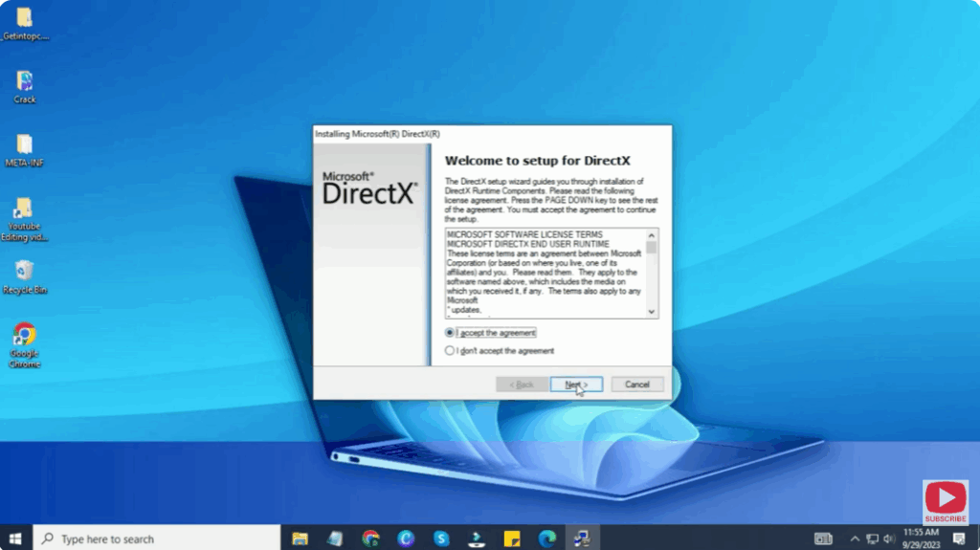Open the Windows Start menu

pos(15,539)
